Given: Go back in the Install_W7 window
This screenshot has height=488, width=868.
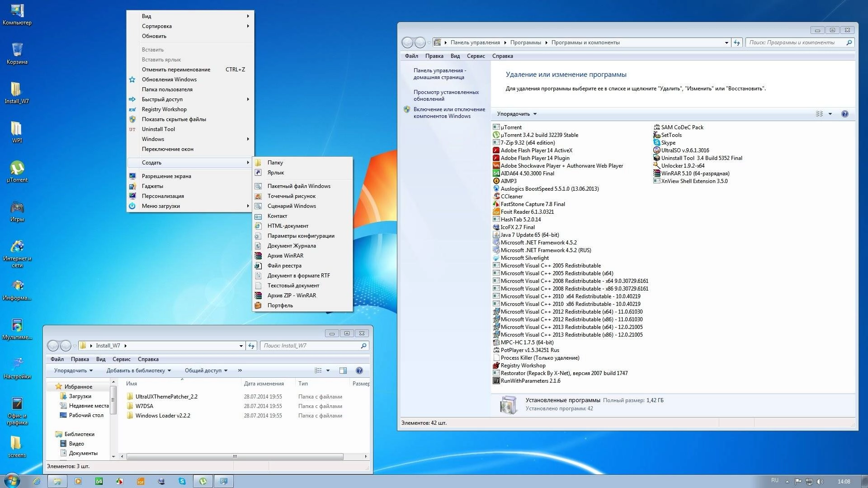Looking at the screenshot, I should (53, 346).
